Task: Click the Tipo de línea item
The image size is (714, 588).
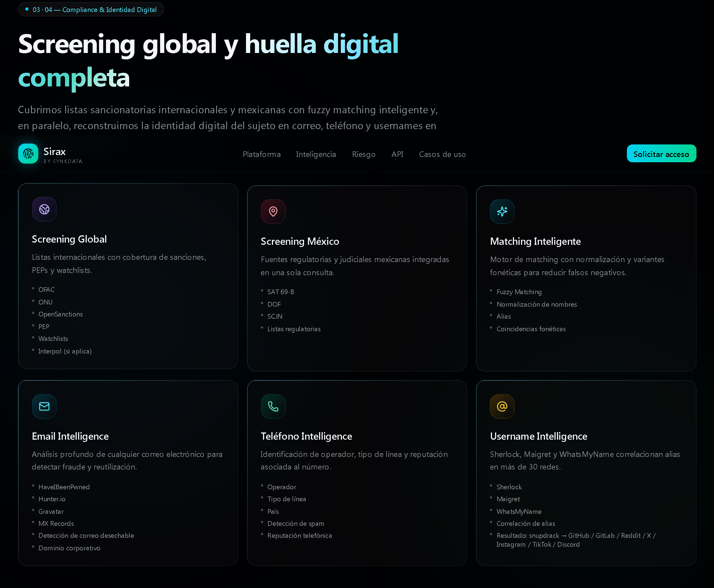Action: [x=287, y=499]
